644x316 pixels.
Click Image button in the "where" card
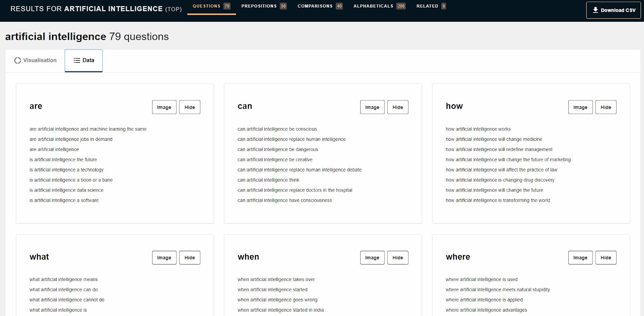pos(580,258)
